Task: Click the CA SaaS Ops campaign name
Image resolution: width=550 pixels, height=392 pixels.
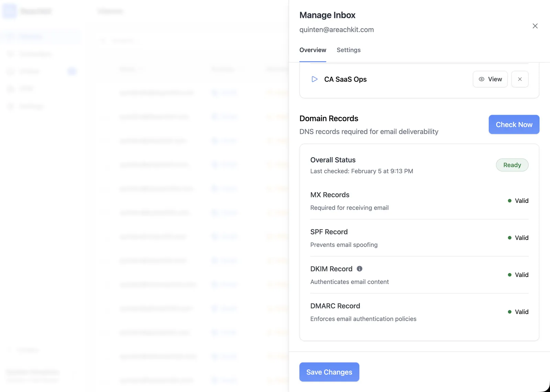Action: [x=345, y=79]
